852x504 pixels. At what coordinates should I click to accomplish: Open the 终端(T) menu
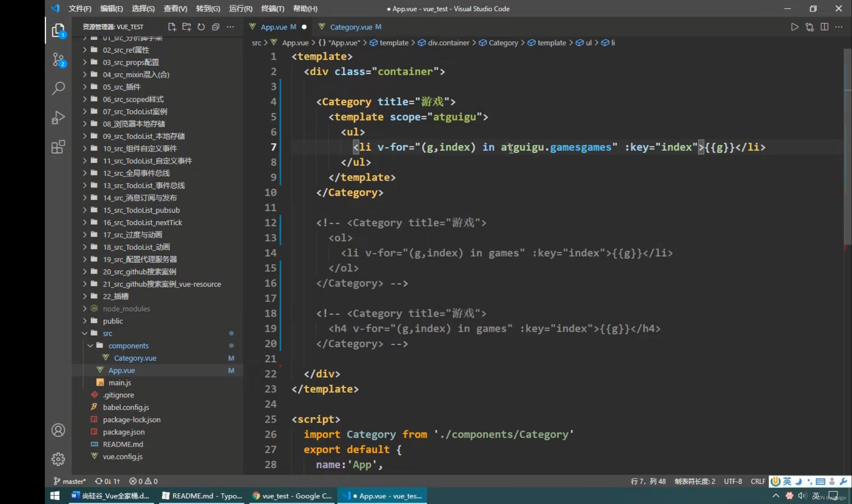pyautogui.click(x=273, y=8)
